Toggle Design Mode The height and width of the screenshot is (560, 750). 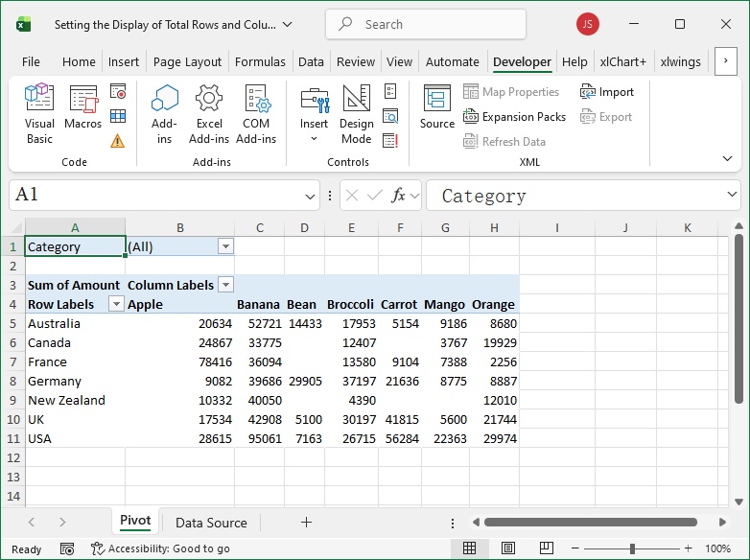click(x=357, y=114)
